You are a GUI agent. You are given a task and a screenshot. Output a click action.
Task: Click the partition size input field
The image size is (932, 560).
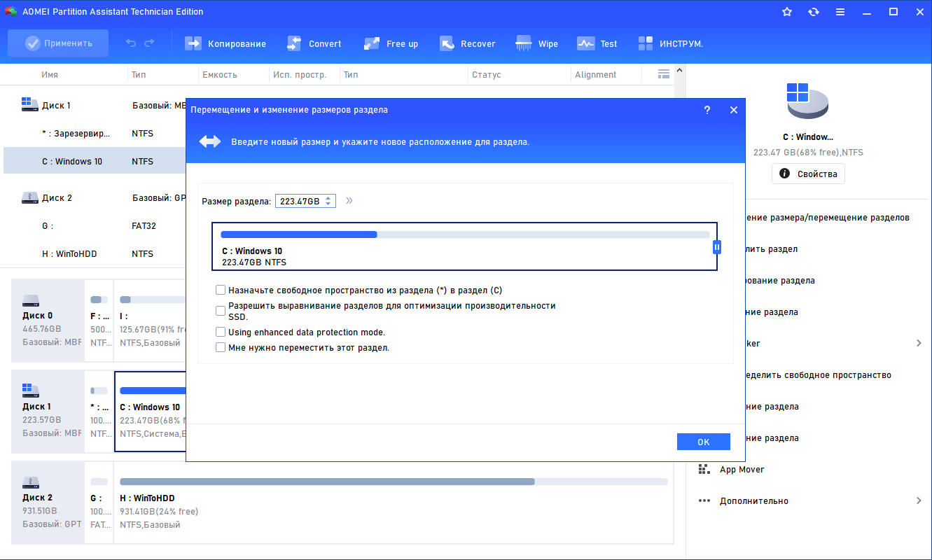tap(299, 201)
